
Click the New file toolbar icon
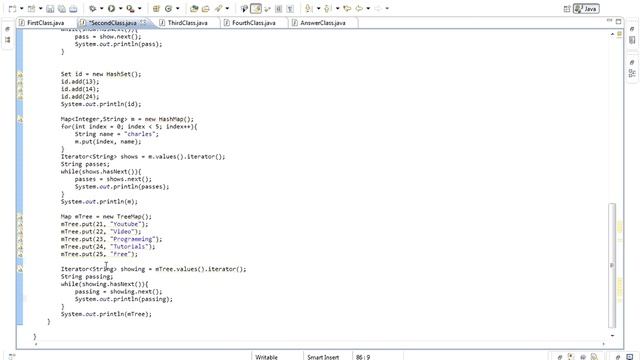coord(13,9)
